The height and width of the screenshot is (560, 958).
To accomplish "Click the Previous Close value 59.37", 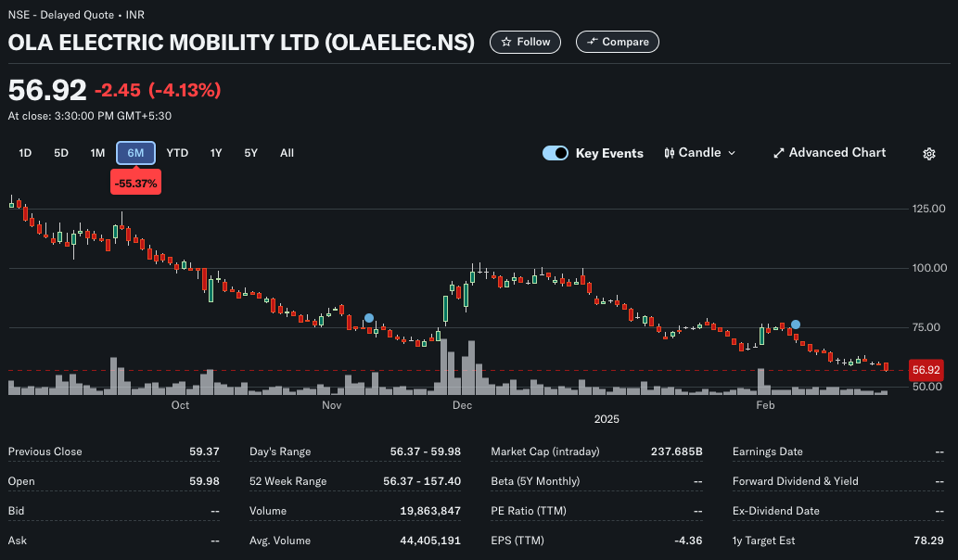I will coord(204,452).
